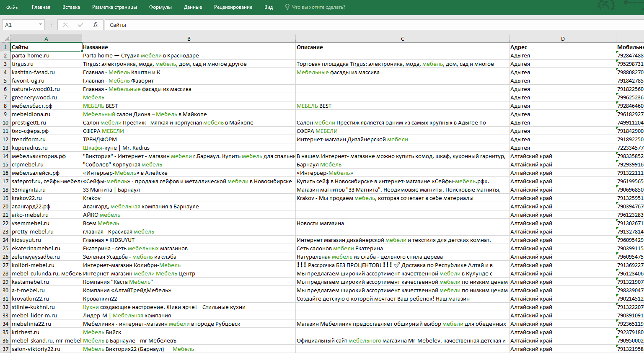Open the Вставка ribbon tab
This screenshot has width=644, height=353.
point(71,7)
